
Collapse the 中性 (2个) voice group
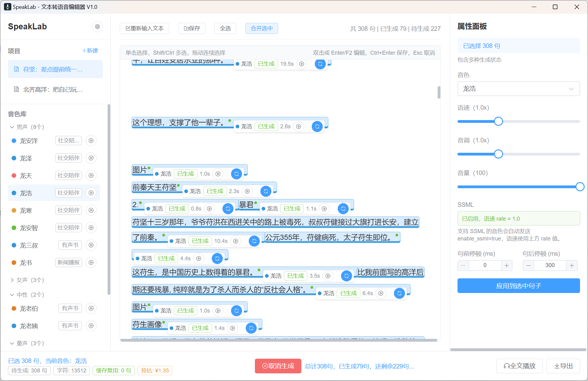pos(27,295)
